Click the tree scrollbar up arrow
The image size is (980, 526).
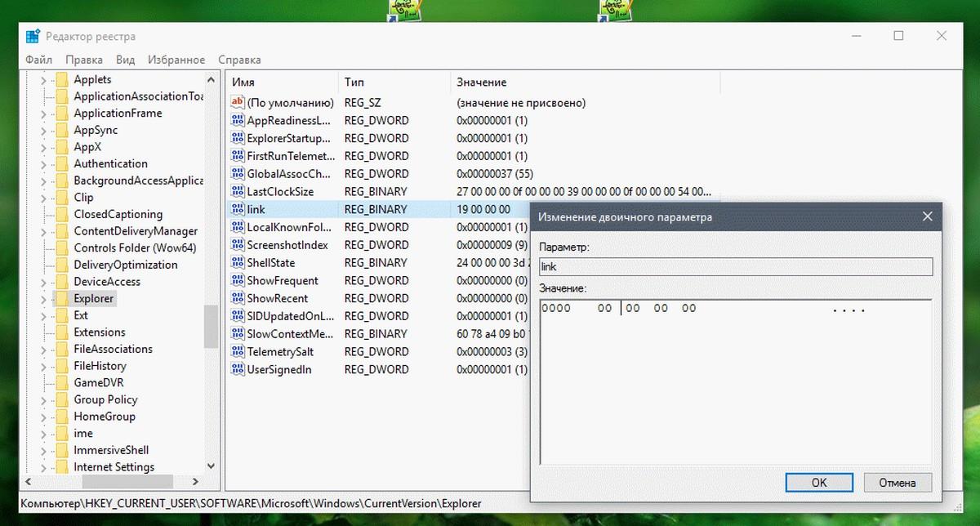point(212,79)
